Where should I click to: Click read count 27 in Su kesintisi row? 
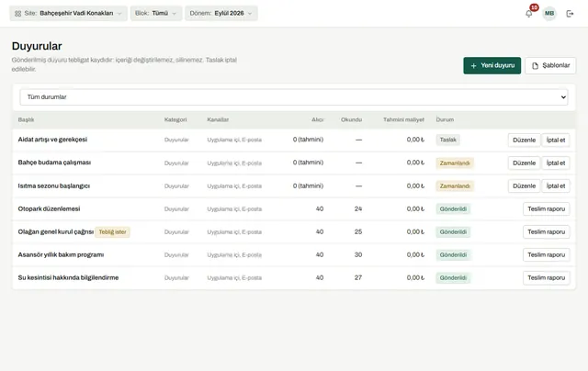tap(358, 277)
